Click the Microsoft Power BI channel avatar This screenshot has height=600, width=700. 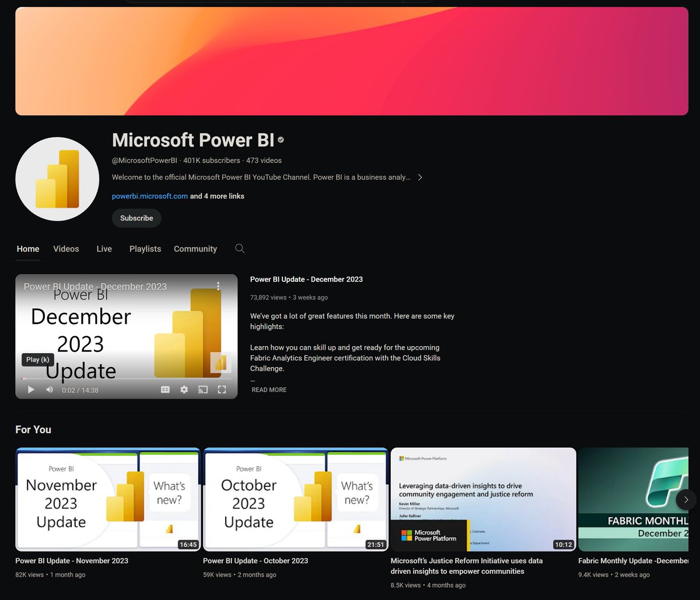57,179
